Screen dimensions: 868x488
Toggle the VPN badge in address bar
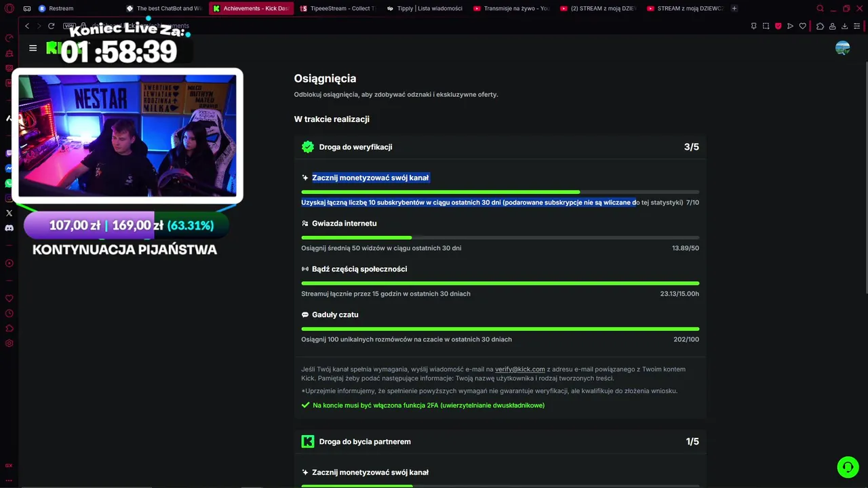tap(69, 26)
